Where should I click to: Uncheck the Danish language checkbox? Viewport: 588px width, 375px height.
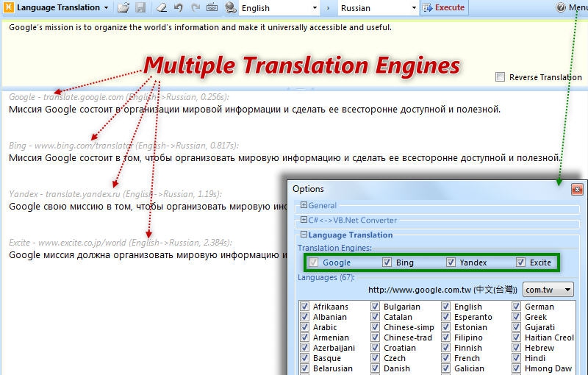[x=375, y=368]
